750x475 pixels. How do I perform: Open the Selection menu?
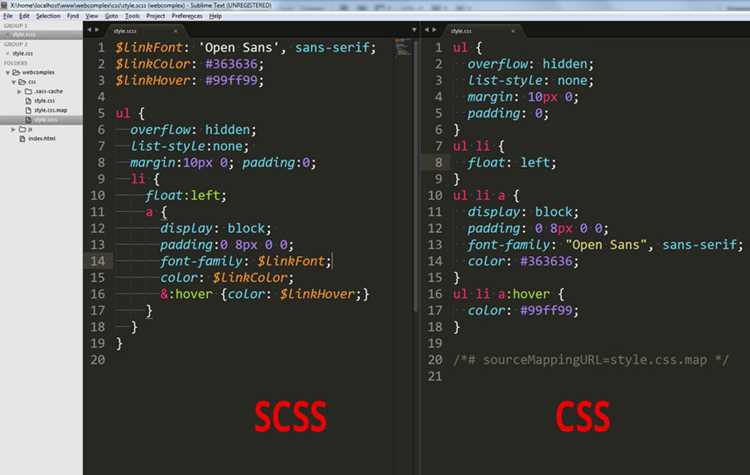(x=48, y=16)
